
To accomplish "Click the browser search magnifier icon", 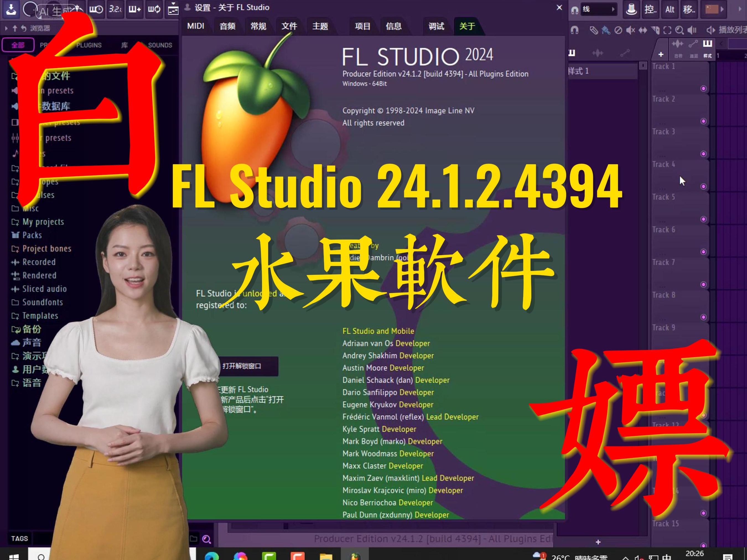I will 207,539.
